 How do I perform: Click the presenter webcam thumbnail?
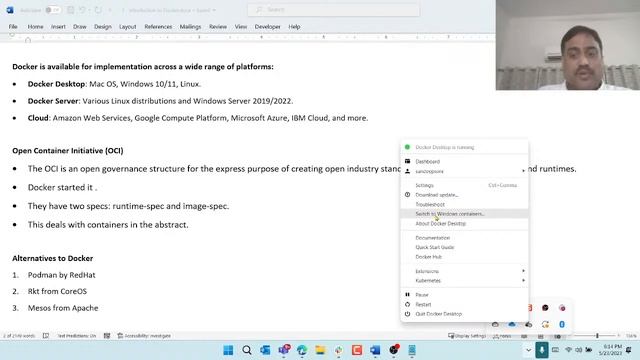pyautogui.click(x=568, y=45)
